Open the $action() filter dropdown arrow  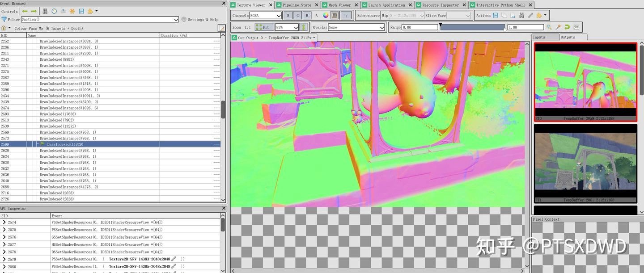coord(176,20)
